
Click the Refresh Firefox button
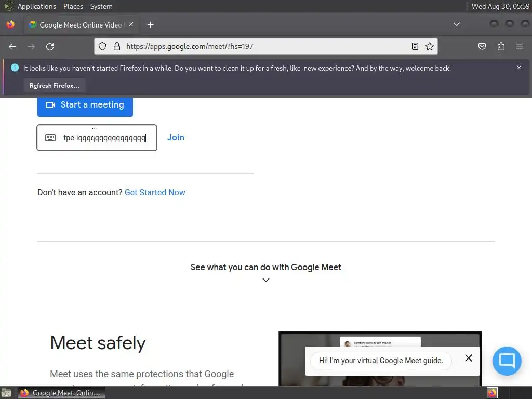54,86
